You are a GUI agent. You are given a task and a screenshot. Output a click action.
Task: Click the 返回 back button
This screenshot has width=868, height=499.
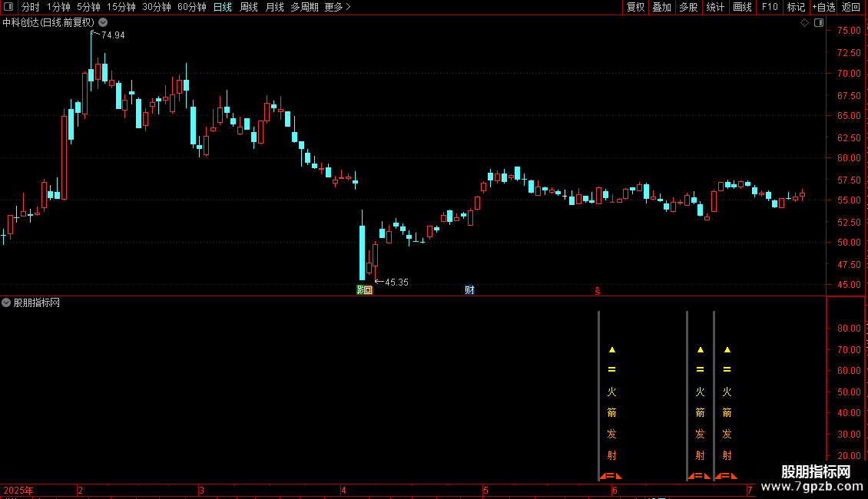click(851, 7)
